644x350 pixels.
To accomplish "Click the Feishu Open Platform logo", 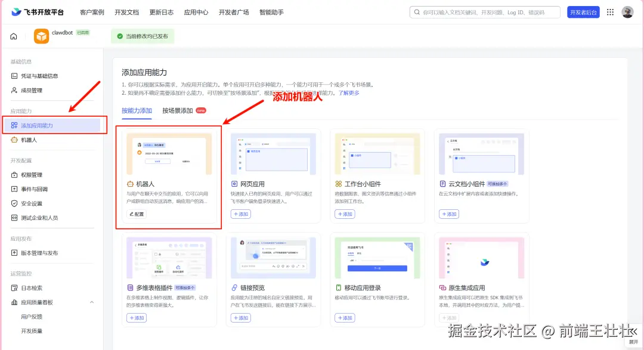I will (x=38, y=12).
